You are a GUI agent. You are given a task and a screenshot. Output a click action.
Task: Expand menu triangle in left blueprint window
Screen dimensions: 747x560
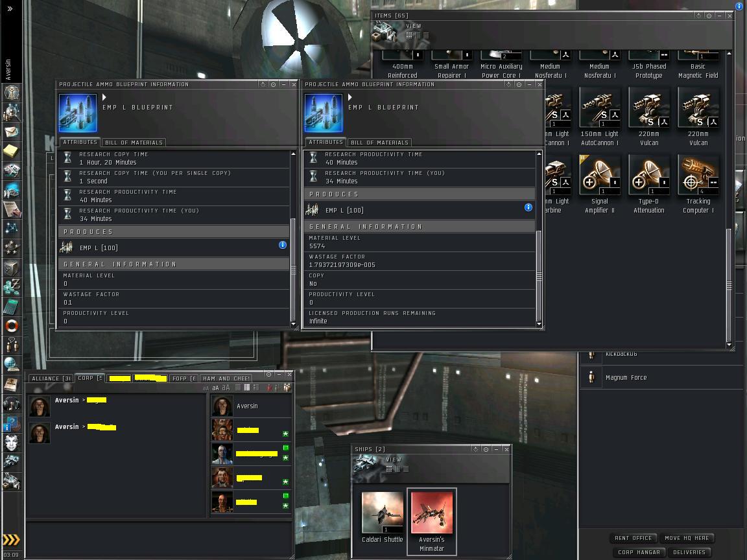click(x=104, y=97)
